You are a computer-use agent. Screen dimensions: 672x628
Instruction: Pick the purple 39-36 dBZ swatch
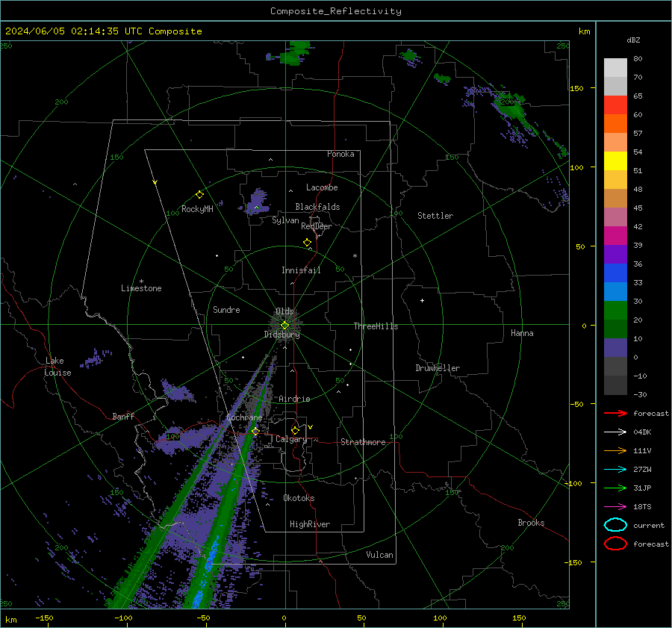click(615, 255)
